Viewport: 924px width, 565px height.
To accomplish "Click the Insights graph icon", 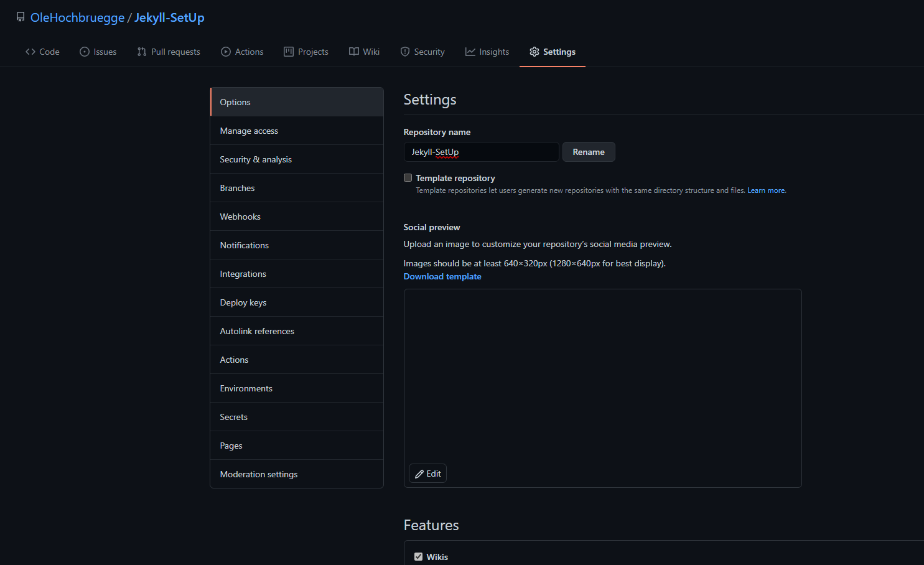I will tap(470, 52).
